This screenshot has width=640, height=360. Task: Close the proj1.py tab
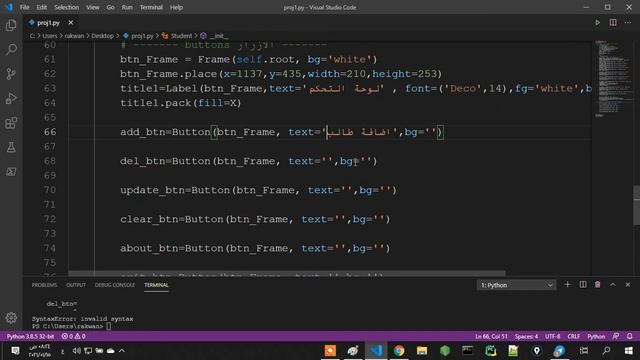(71, 22)
